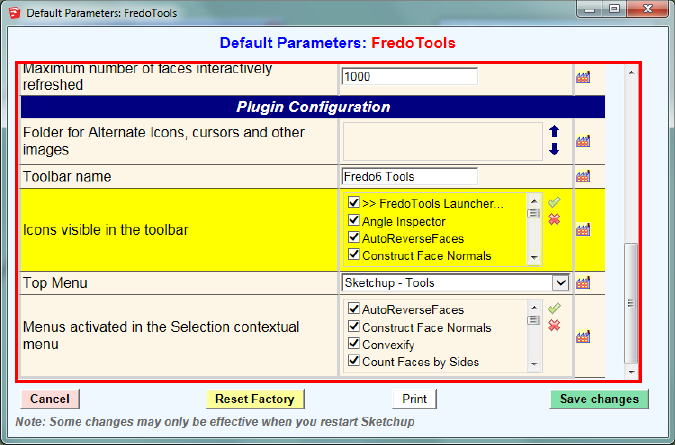Reset Selection contextual menu setting to factory default

(583, 336)
